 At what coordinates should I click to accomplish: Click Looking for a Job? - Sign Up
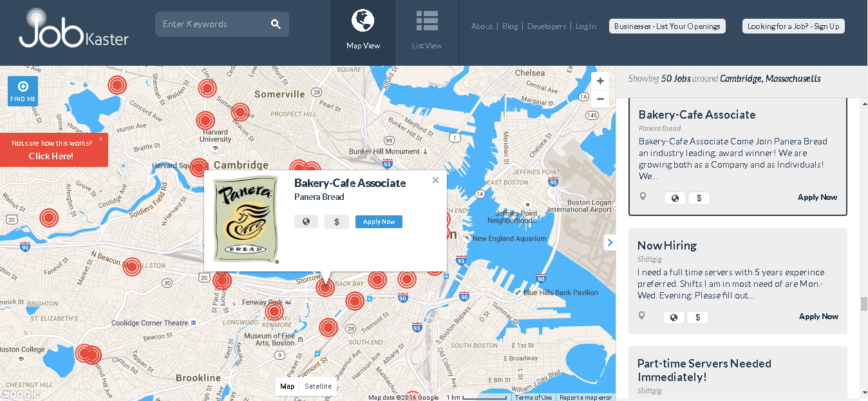793,26
